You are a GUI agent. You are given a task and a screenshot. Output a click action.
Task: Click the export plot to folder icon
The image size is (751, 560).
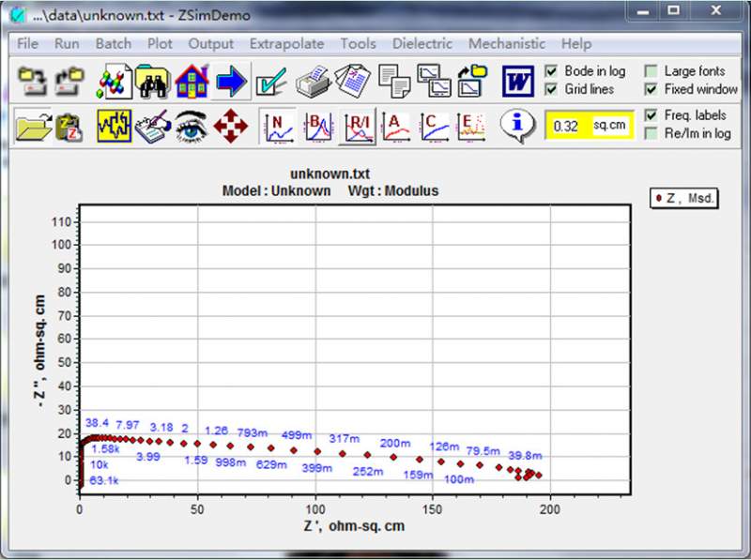point(472,81)
